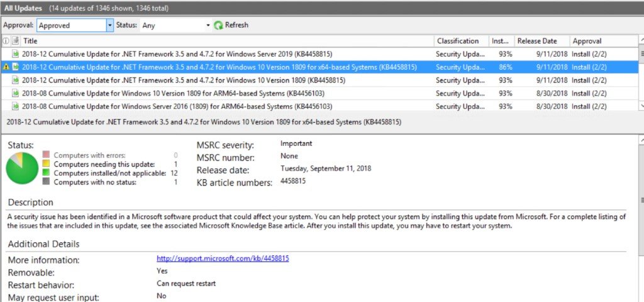Image resolution: width=644 pixels, height=302 pixels.
Task: Select Windows Server 2016 (1809) ARM64 KB4456103 row
Action: click(x=319, y=106)
